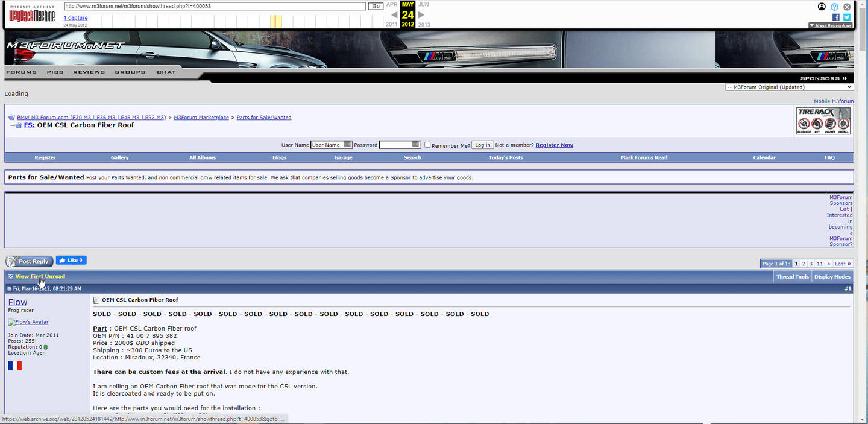Click the document icon beside OEM CSL Carbon Fiber Roof post title
This screenshot has height=424, width=868.
pyautogui.click(x=96, y=300)
